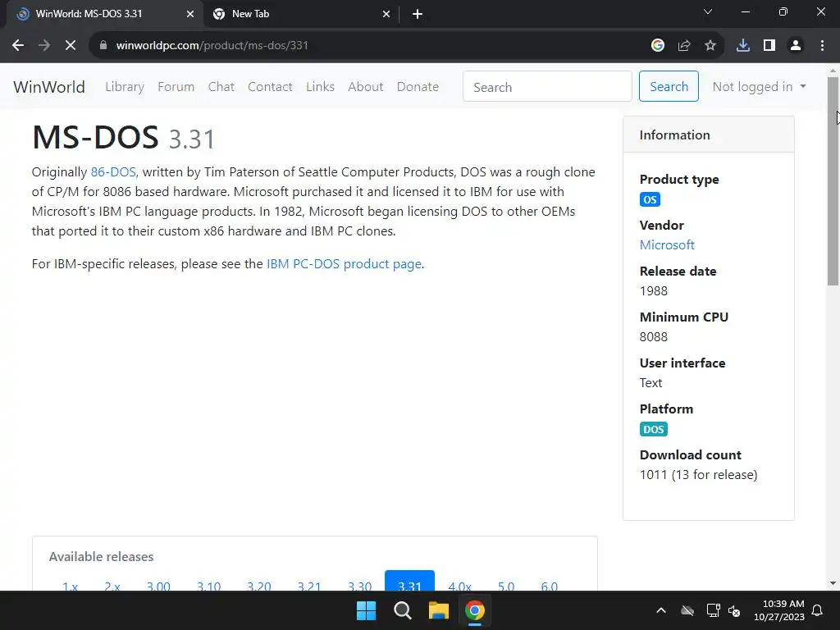840x630 pixels.
Task: Show hidden system tray icons
Action: coord(661,610)
